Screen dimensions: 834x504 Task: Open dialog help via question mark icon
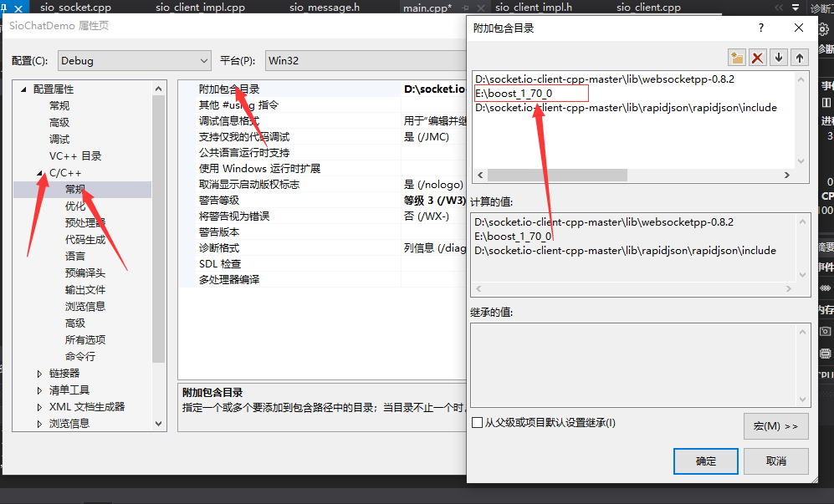tap(760, 28)
